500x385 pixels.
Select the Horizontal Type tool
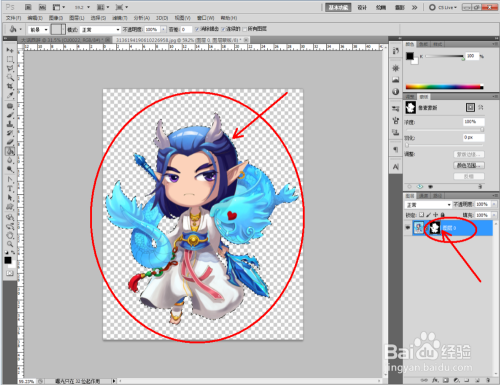click(10, 189)
